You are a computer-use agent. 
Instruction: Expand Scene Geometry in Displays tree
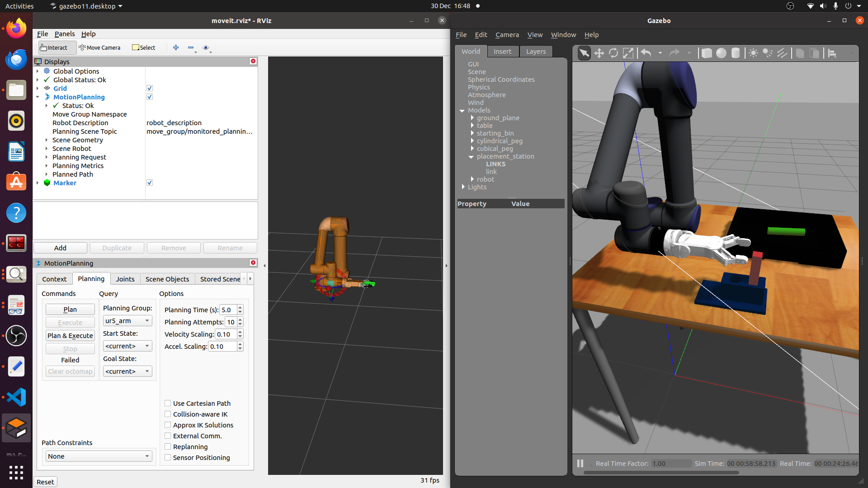point(47,140)
